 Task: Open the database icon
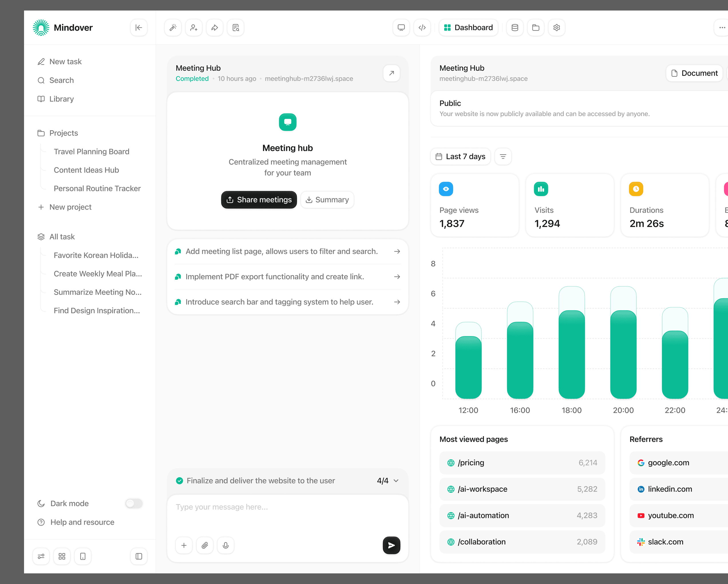[515, 28]
